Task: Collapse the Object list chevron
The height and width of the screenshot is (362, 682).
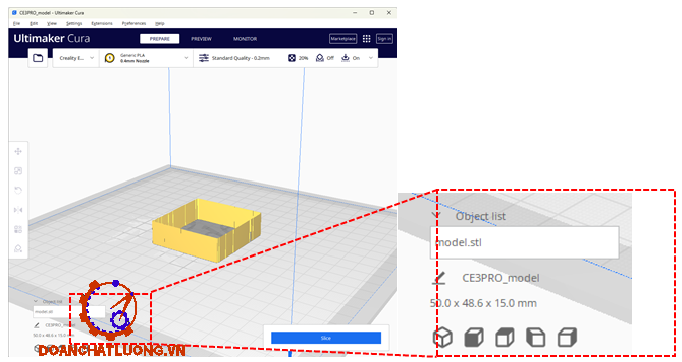Action: pos(435,215)
